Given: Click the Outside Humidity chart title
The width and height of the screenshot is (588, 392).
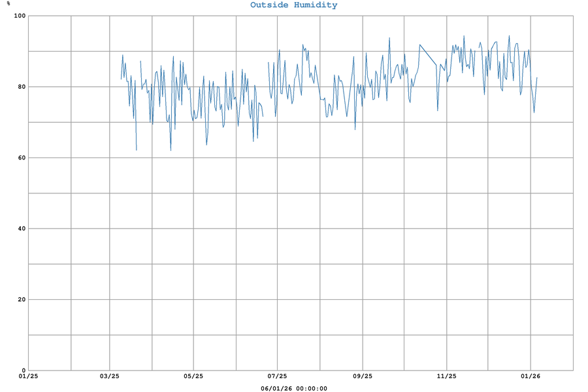Looking at the screenshot, I should [x=293, y=5].
